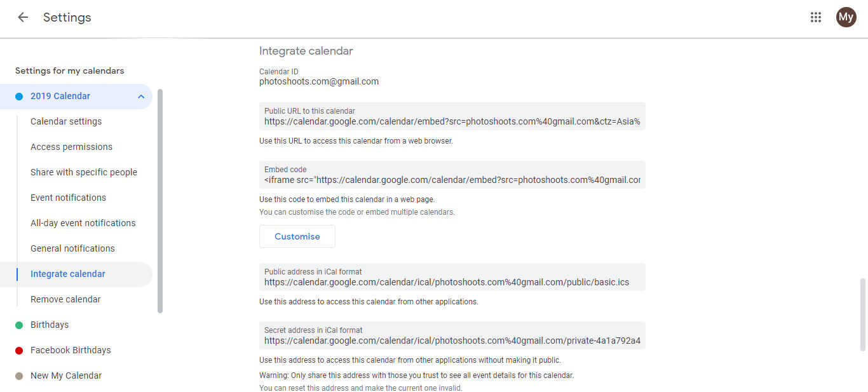
Task: Click 'Settings for my calendars' heading
Action: point(70,71)
